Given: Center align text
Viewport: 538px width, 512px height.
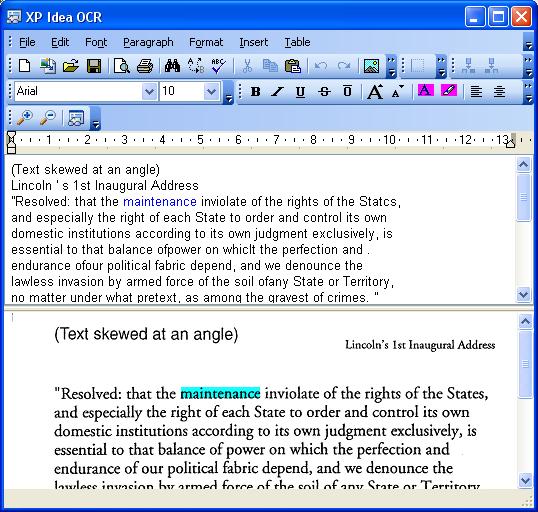Looking at the screenshot, I should point(499,91).
